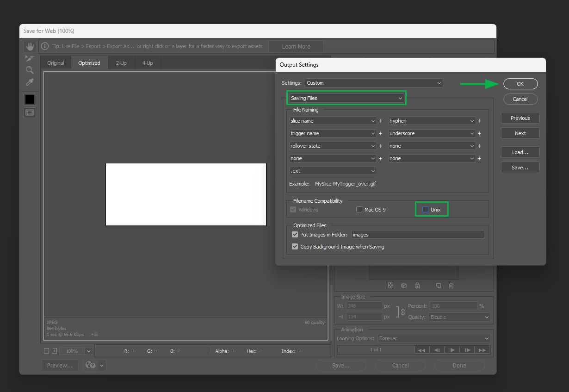Switch to the Optimized tab
This screenshot has height=392, width=569.
[x=89, y=63]
